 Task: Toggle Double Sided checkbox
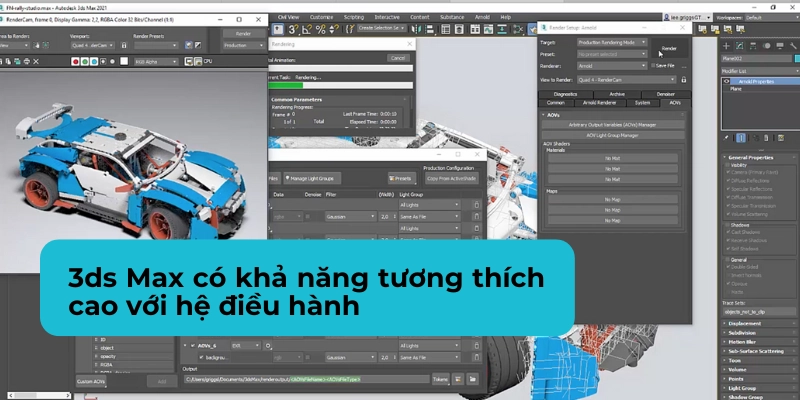728,267
